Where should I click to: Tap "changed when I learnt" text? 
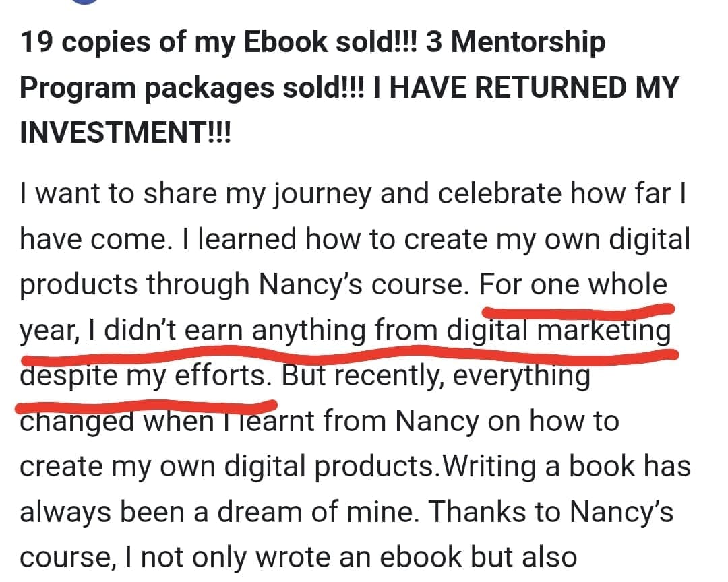167,421
